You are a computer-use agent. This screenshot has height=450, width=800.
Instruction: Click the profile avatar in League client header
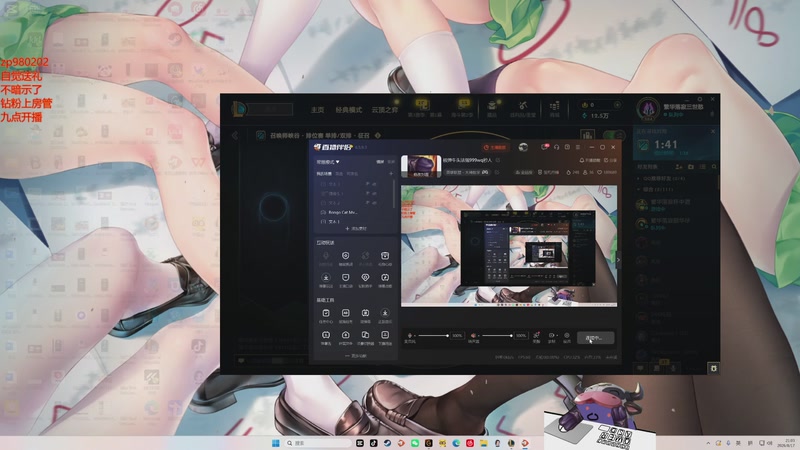pyautogui.click(x=648, y=109)
